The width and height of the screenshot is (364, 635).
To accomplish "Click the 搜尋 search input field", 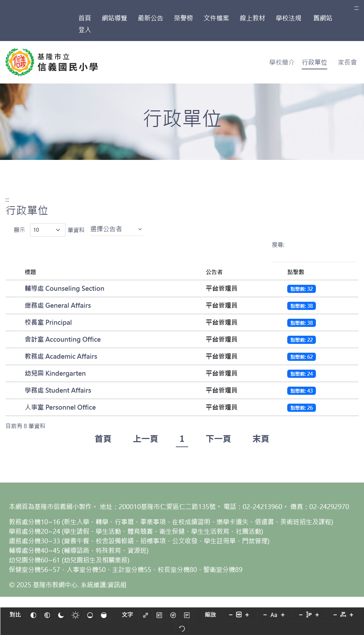I will click(x=314, y=255).
